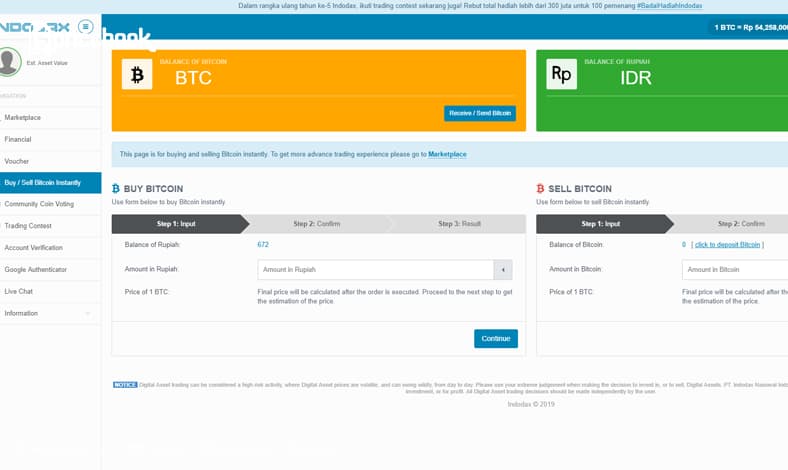The image size is (788, 470).
Task: Click the red Bitcoin symbol beside SELL BITCOIN
Action: pos(540,189)
